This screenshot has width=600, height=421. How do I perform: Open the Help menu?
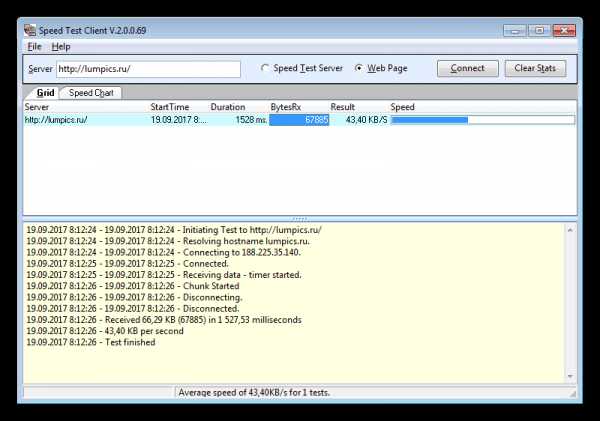[x=61, y=47]
